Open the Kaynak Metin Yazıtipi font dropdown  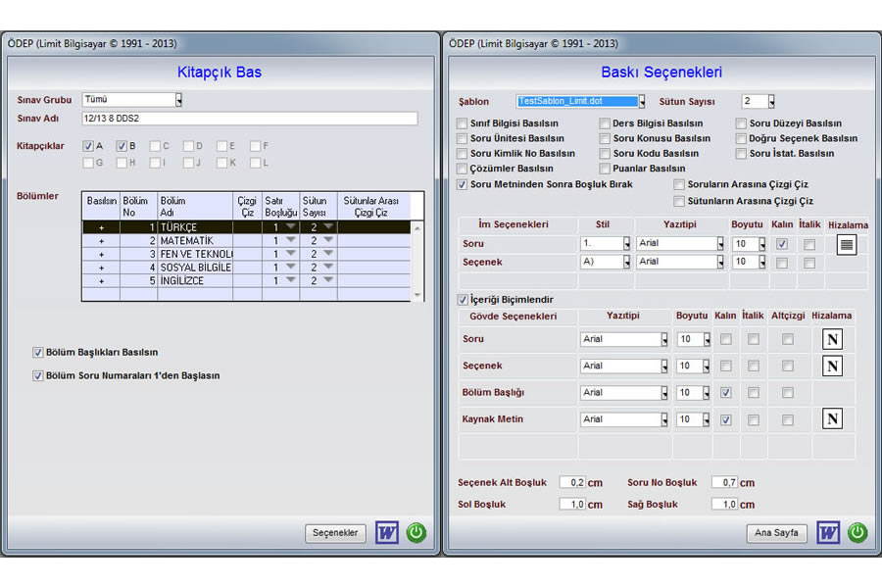click(663, 420)
